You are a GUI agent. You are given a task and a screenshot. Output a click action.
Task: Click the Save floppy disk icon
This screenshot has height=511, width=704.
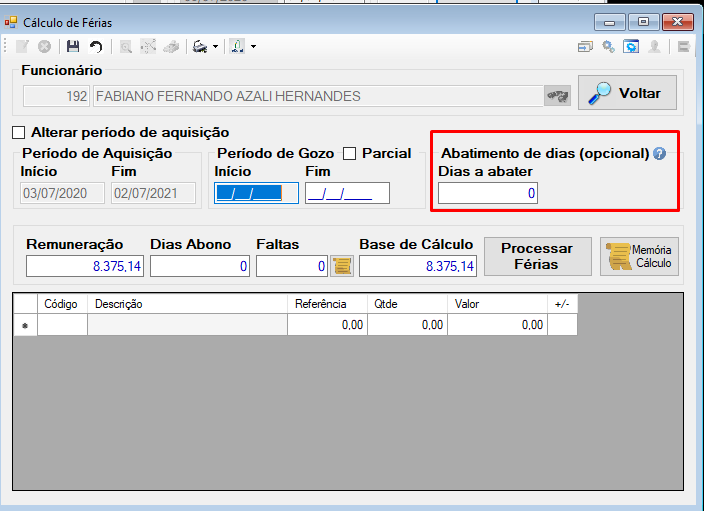(73, 46)
